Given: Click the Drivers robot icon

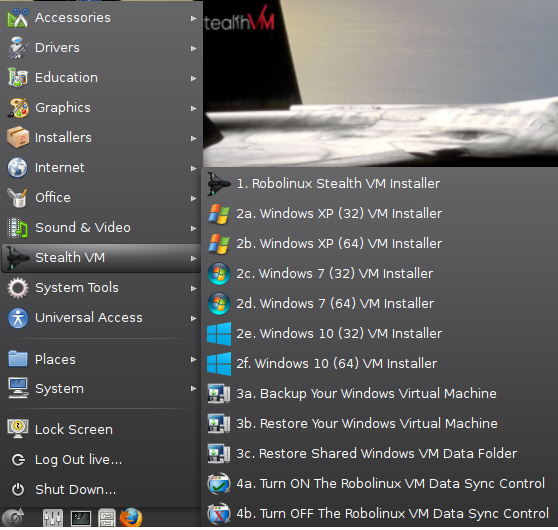Looking at the screenshot, I should tap(17, 47).
